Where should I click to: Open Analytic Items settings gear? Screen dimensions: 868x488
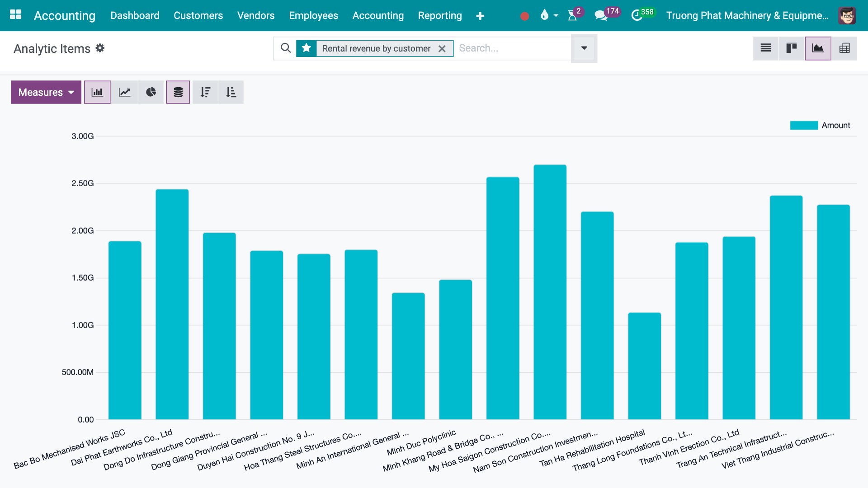coord(100,48)
